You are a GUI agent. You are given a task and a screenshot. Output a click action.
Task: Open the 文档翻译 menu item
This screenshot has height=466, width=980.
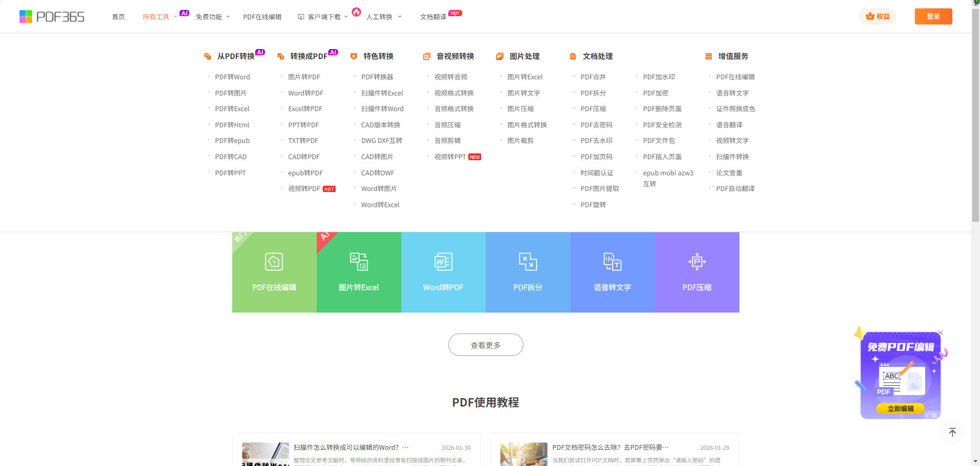tap(433, 17)
